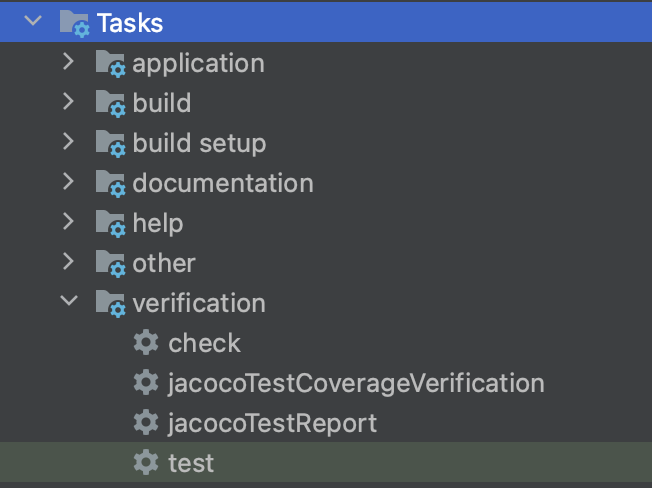Select the jacocoTestReport task
The width and height of the screenshot is (652, 488).
tap(272, 424)
